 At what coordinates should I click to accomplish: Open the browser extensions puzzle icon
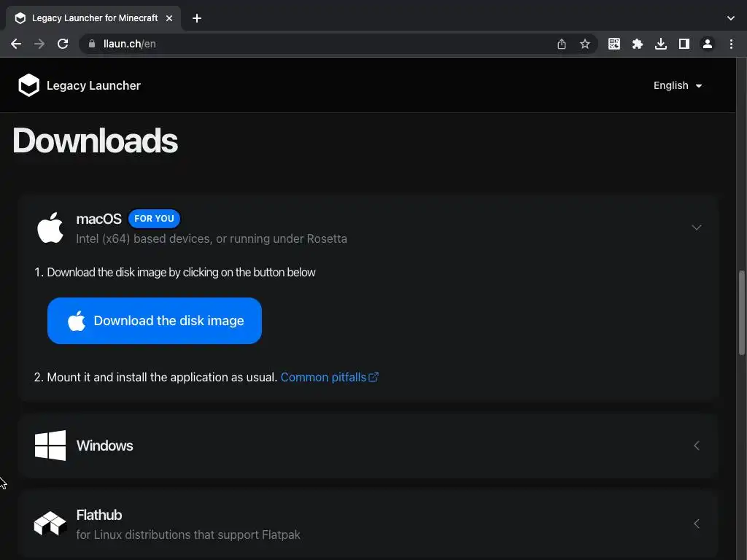point(638,44)
